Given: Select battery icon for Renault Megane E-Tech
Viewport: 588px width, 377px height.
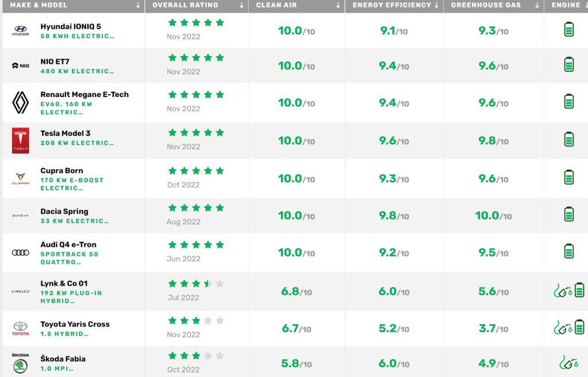Looking at the screenshot, I should click(569, 101).
